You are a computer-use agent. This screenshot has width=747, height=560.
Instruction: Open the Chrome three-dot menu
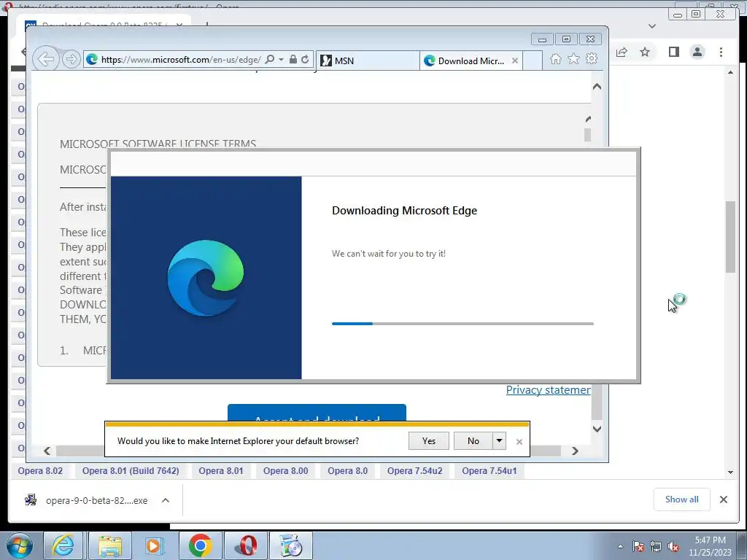coord(721,52)
